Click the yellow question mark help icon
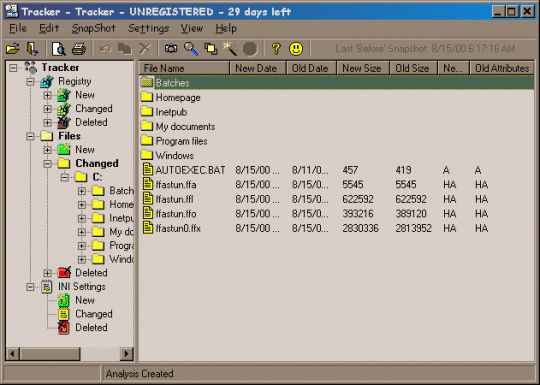 pyautogui.click(x=276, y=49)
